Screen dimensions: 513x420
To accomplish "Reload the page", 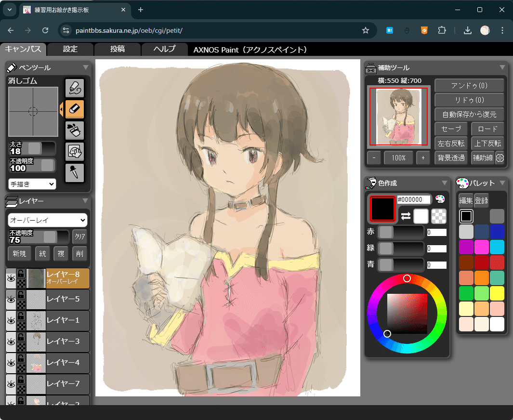I will [45, 30].
